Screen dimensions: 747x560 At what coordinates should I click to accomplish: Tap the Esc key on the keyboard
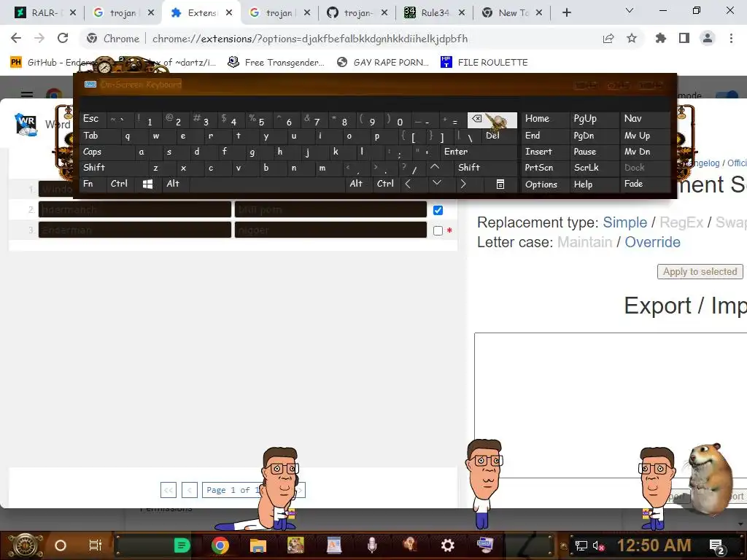(93, 119)
